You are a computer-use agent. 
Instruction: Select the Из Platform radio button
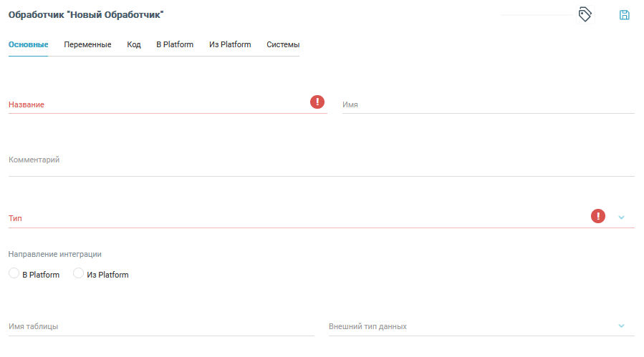[79, 274]
